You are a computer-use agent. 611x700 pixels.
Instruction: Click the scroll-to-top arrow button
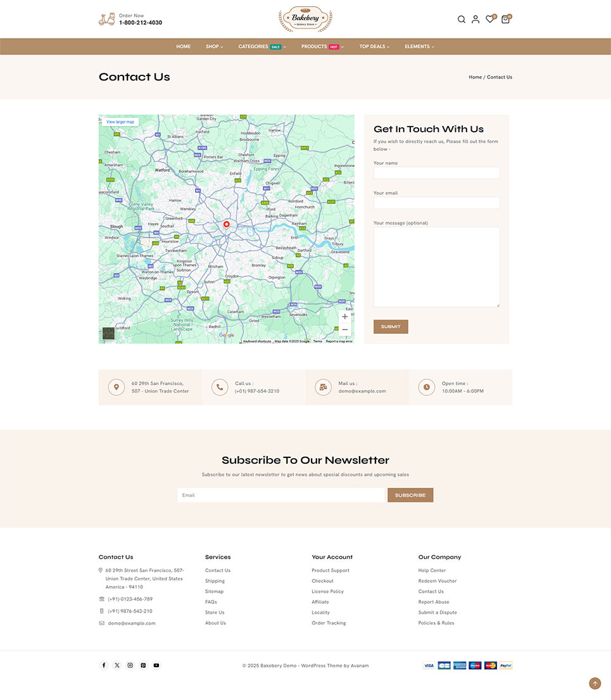tap(595, 684)
